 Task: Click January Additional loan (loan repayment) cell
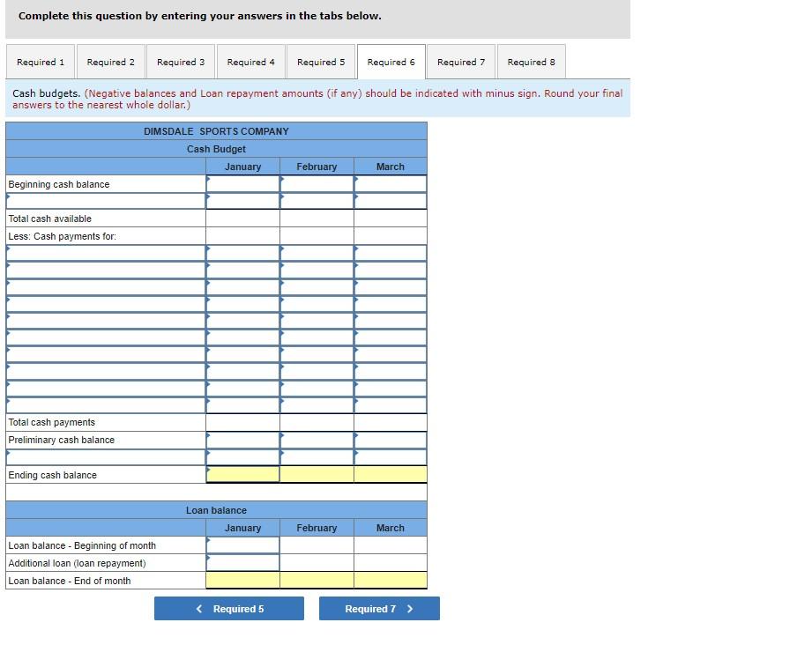pyautogui.click(x=242, y=562)
